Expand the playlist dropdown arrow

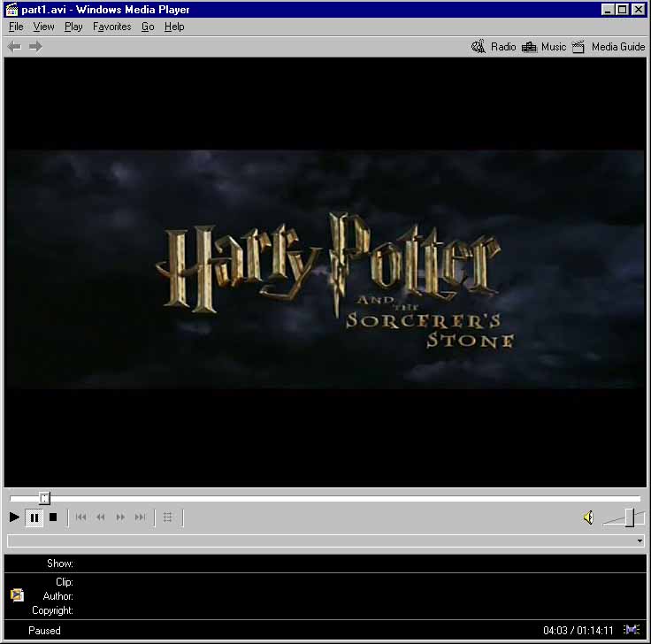[x=640, y=540]
